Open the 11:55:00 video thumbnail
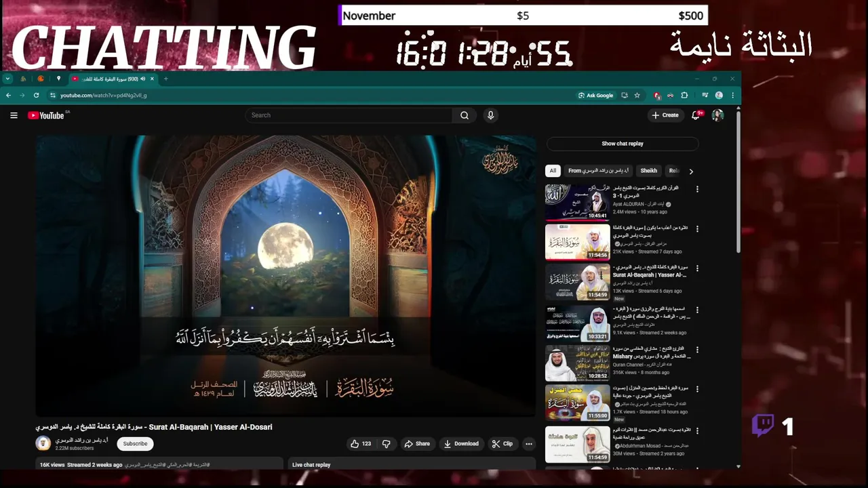The width and height of the screenshot is (868, 488). 577,403
